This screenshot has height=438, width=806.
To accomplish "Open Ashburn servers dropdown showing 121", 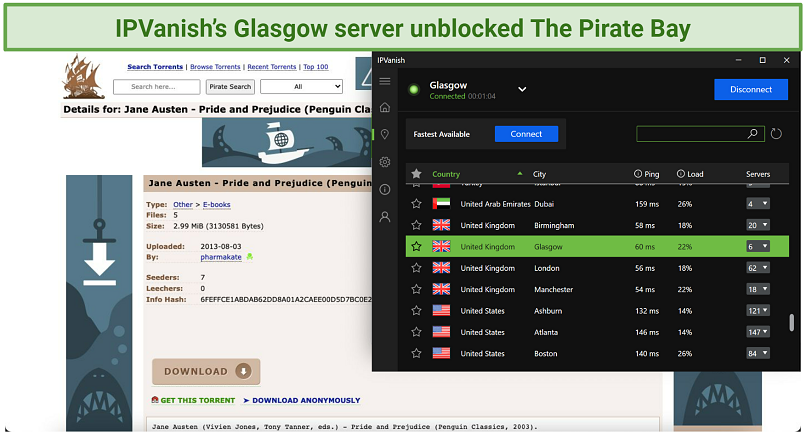I will point(758,311).
